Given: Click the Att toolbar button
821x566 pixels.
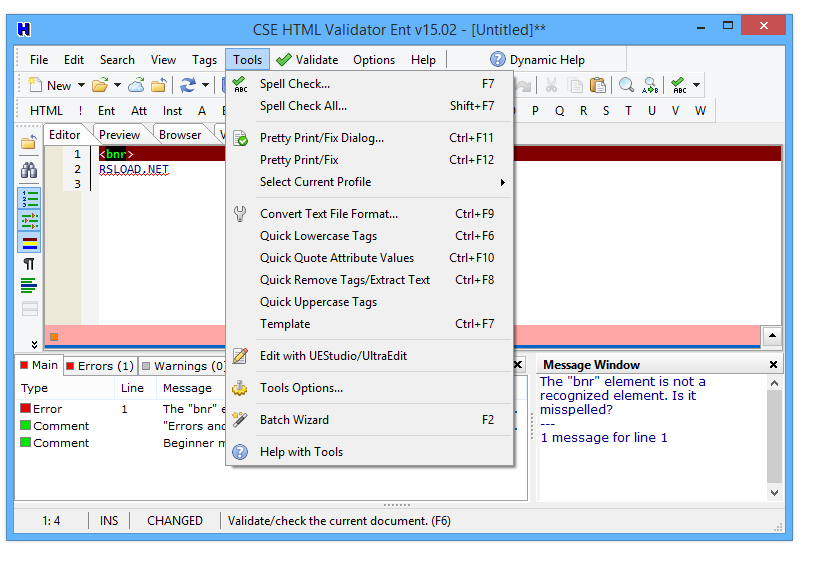Looking at the screenshot, I should click(x=139, y=110).
